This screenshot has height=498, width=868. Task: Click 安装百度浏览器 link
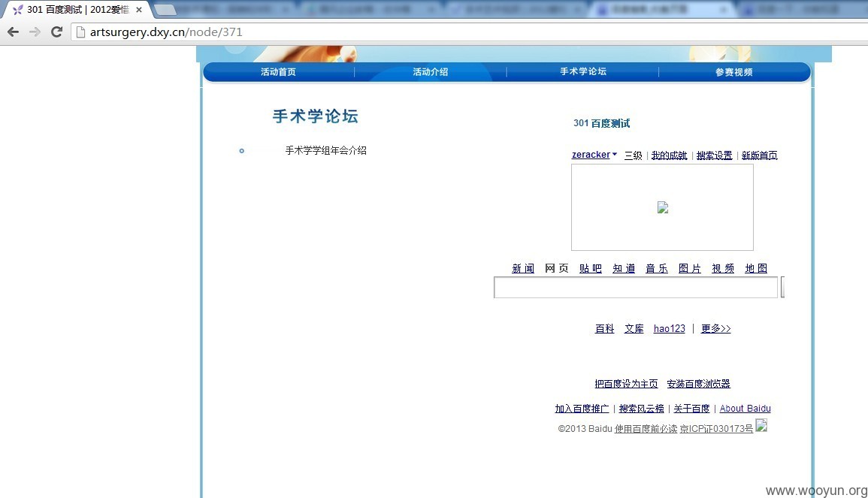click(x=699, y=384)
